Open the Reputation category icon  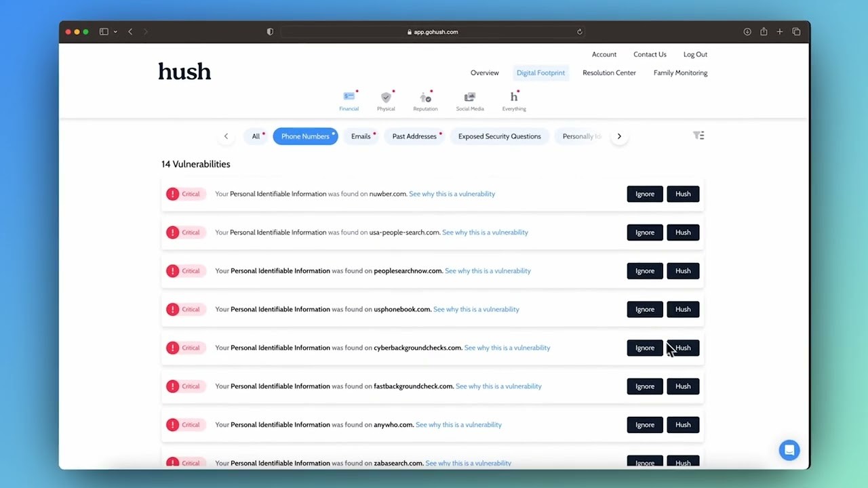click(x=425, y=101)
